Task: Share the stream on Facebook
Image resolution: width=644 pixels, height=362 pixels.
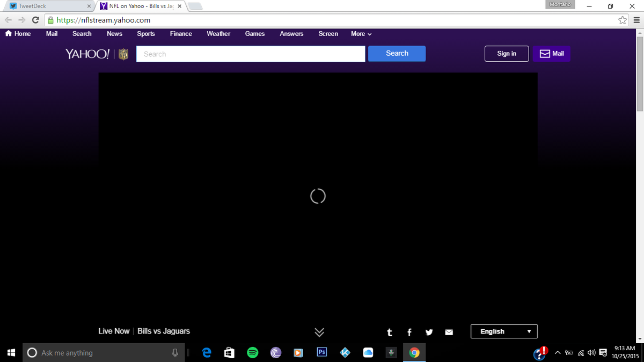Action: 409,332
